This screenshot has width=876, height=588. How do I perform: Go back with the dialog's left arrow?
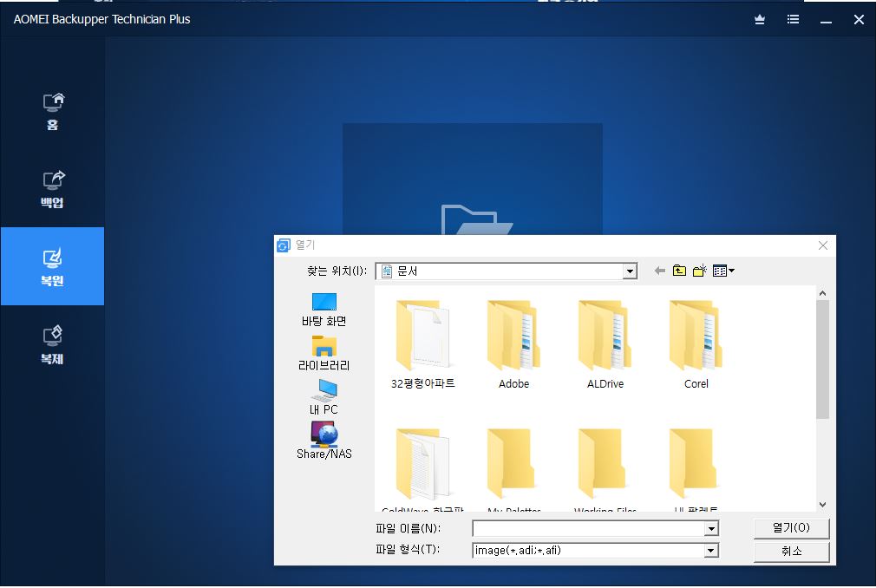[660, 271]
